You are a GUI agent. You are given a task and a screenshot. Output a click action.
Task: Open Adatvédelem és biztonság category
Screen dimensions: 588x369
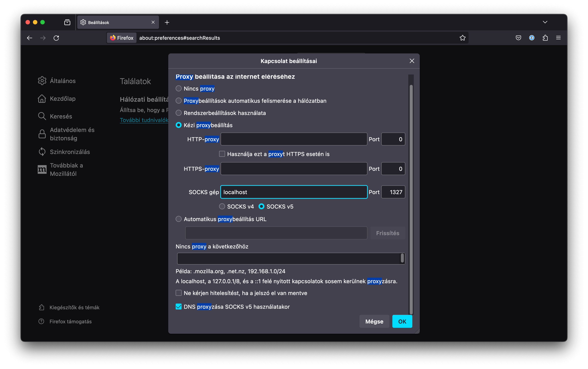coord(66,134)
